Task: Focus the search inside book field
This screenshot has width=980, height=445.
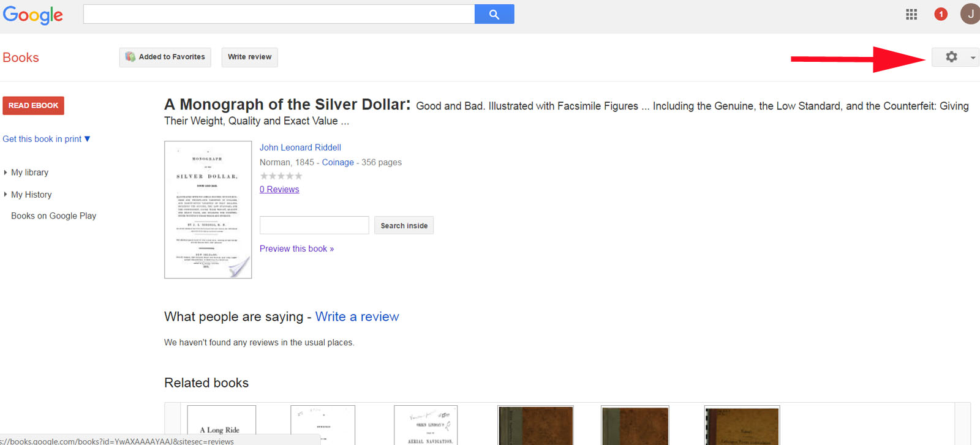Action: [314, 225]
